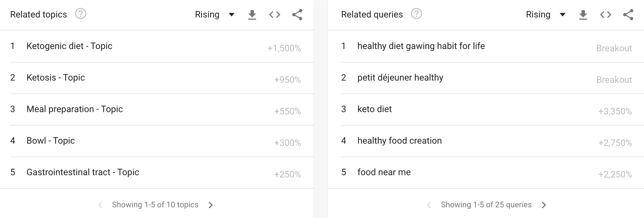Image resolution: width=644 pixels, height=218 pixels.
Task: Open the food near me query
Action: pos(384,172)
